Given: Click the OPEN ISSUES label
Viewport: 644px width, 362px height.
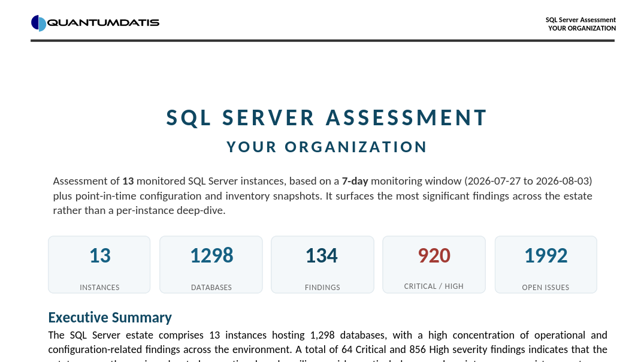Looking at the screenshot, I should [545, 288].
